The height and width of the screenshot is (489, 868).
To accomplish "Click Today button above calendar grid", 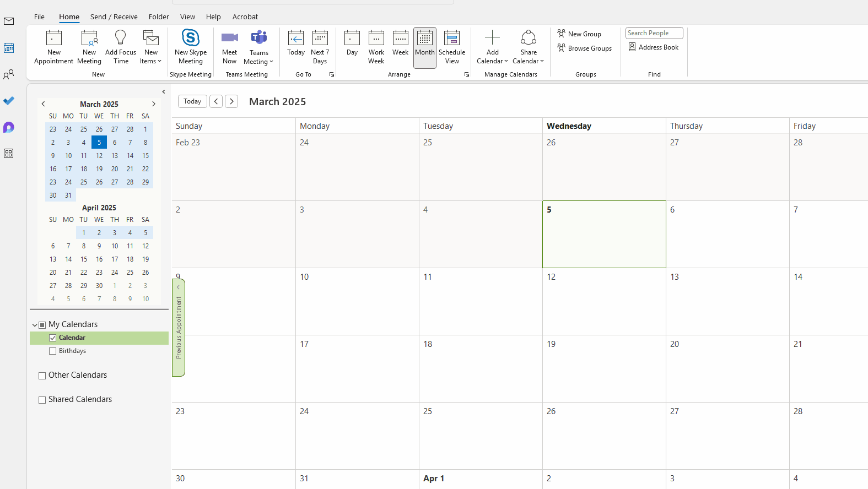I will [x=192, y=101].
